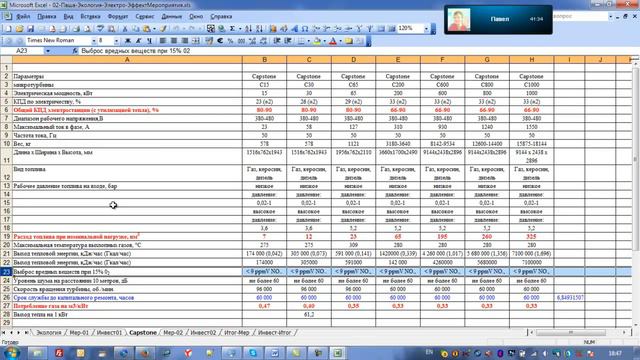Click the fx Insert Function icon
Screen dimensions: 640x360
click(75, 51)
